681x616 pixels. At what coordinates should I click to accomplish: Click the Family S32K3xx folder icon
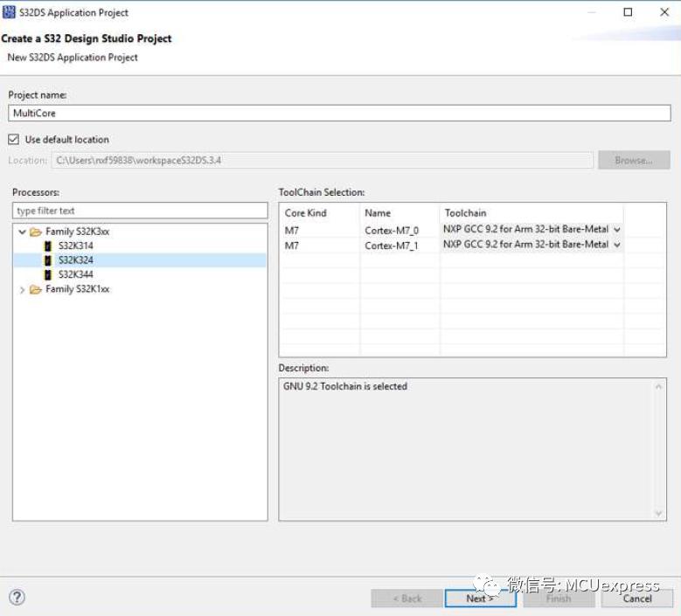(x=36, y=232)
